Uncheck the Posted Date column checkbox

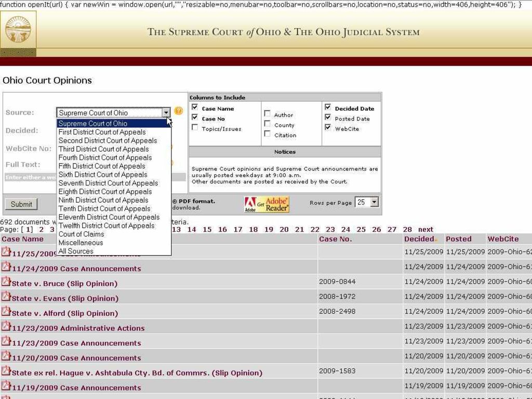328,117
